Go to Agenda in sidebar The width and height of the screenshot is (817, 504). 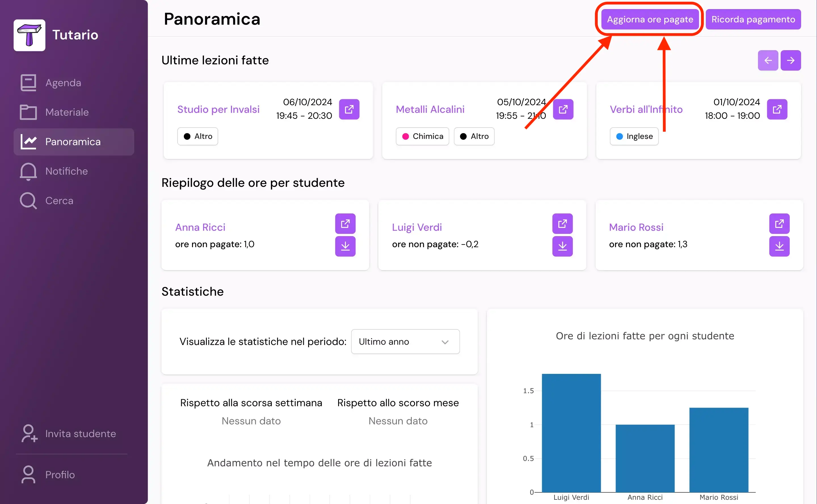(x=63, y=83)
